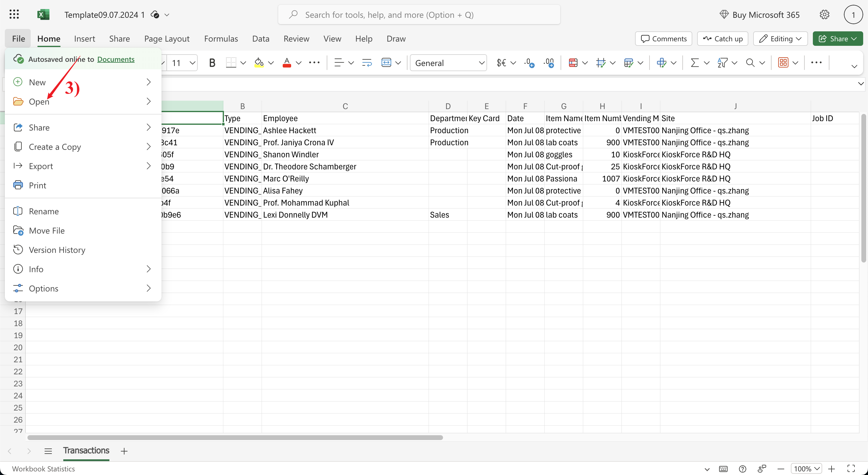Open conditional formatting icon
The image size is (868, 475).
pyautogui.click(x=573, y=63)
